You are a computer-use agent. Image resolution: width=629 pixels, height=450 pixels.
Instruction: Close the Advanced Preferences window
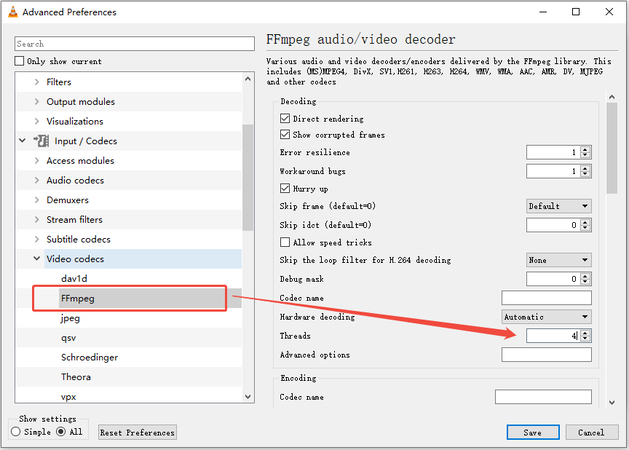(609, 12)
